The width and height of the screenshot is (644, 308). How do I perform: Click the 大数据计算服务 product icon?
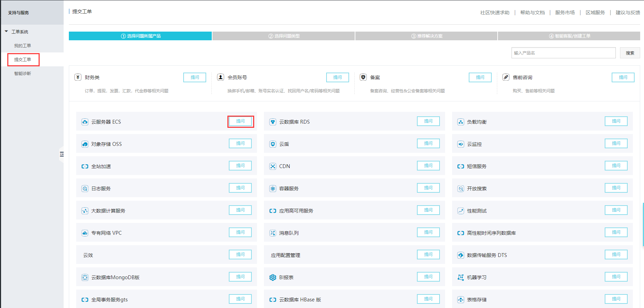[x=85, y=211]
